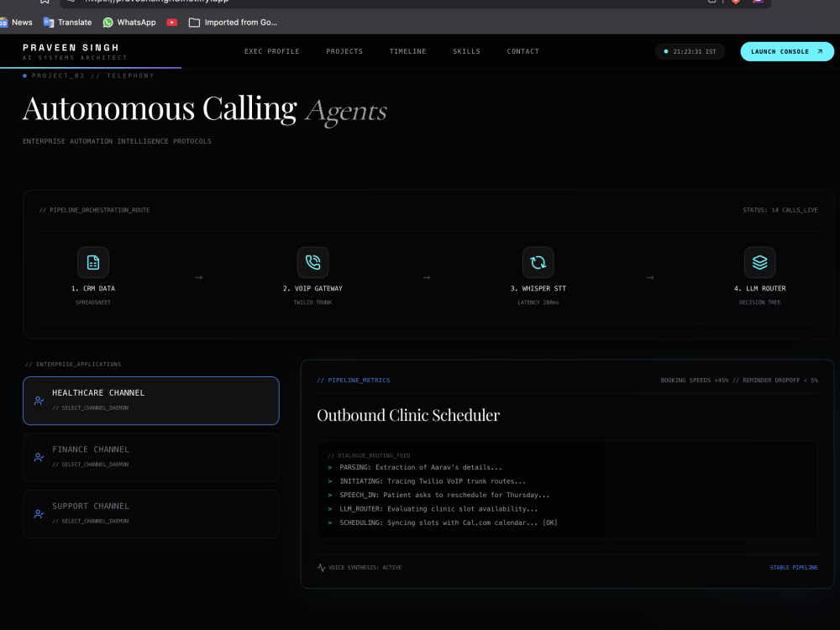Open the Projects nav item
Image resolution: width=840 pixels, height=630 pixels.
point(344,51)
